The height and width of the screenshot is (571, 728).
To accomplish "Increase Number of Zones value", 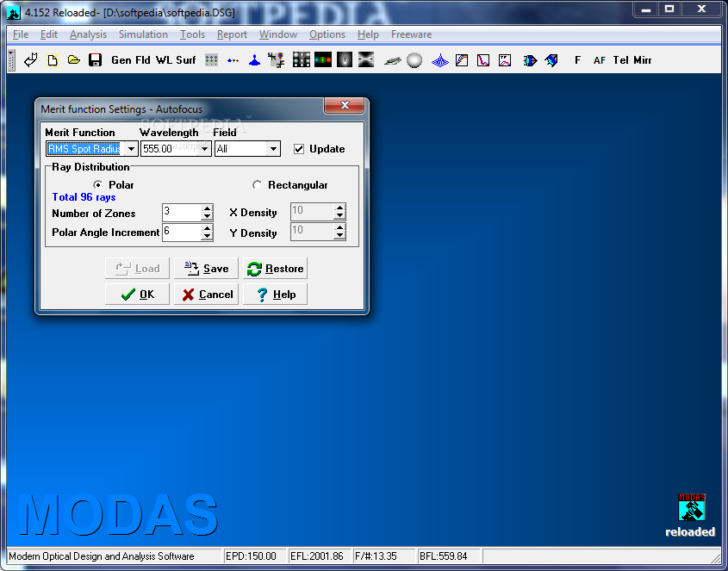I will pyautogui.click(x=207, y=208).
